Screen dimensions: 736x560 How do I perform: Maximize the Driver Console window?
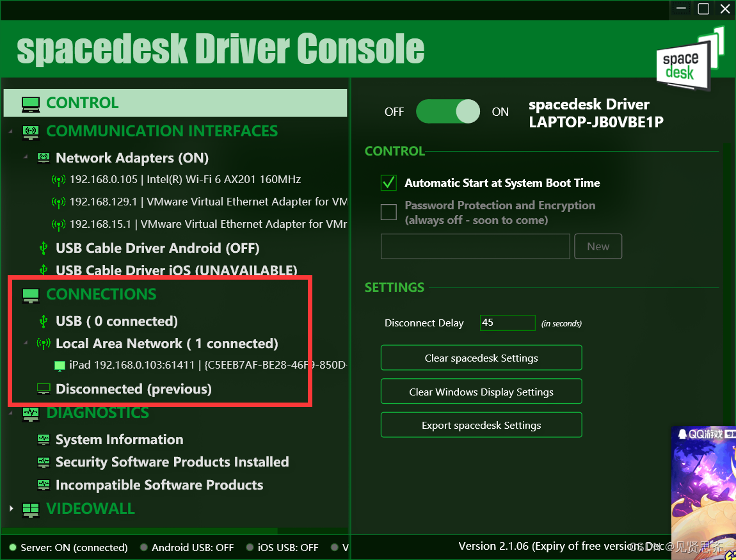pos(703,9)
